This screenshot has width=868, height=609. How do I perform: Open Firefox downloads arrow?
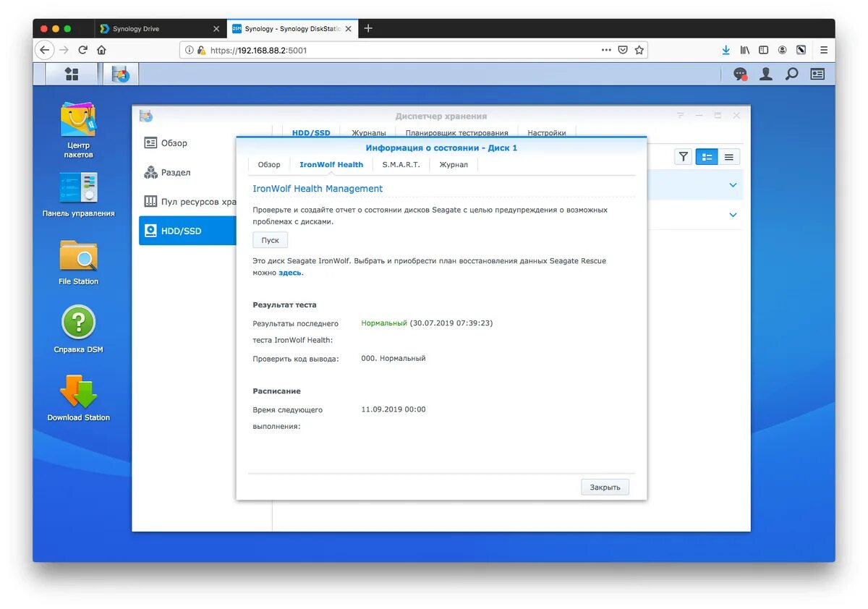coord(726,50)
